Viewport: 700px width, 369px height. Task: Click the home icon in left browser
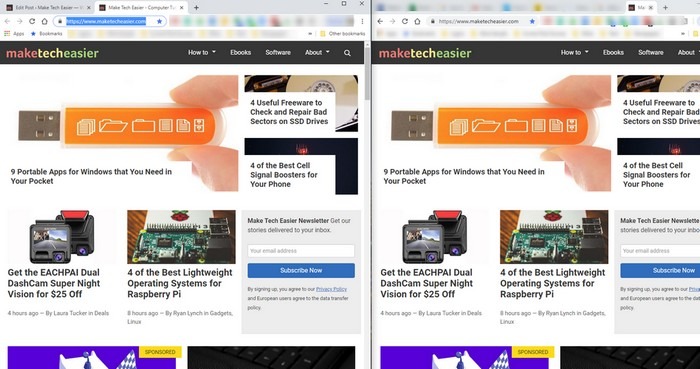45,21
